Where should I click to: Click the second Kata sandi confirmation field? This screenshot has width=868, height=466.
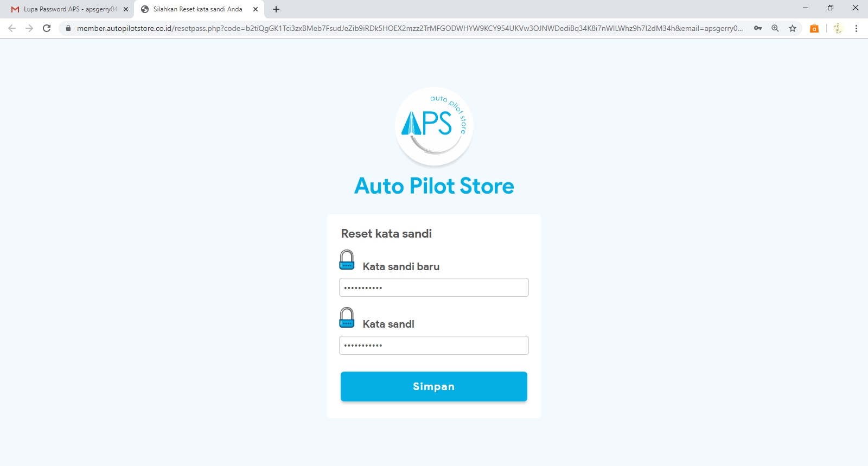click(x=434, y=346)
